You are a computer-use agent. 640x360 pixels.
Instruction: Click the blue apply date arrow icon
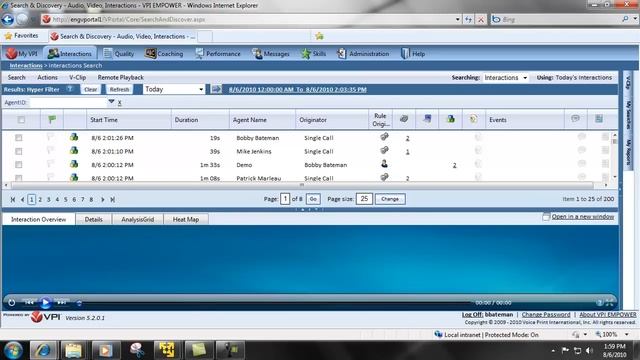click(x=216, y=89)
